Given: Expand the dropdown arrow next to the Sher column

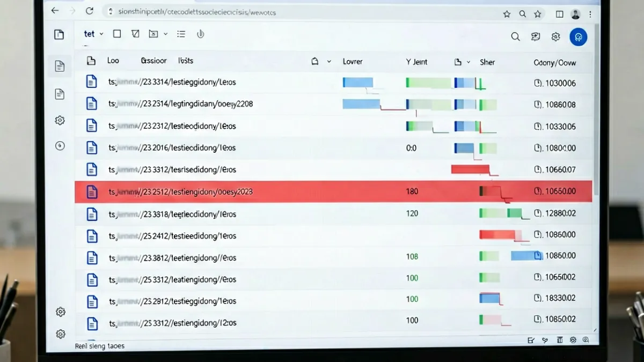Looking at the screenshot, I should [468, 62].
